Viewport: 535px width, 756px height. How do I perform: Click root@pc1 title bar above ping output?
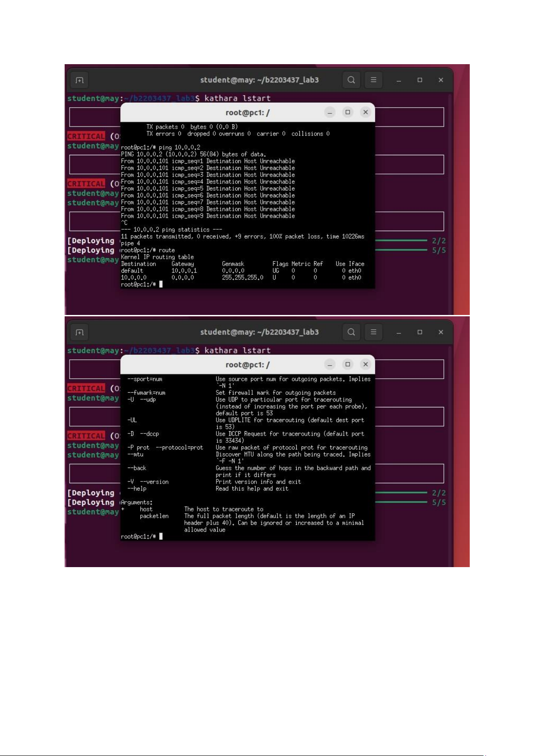pos(247,113)
